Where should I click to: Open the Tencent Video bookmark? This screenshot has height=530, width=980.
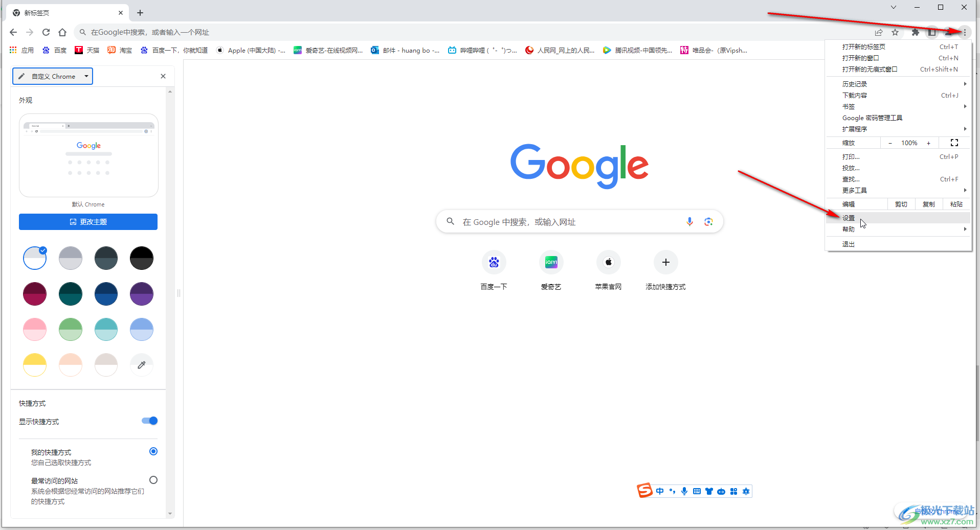coord(637,50)
